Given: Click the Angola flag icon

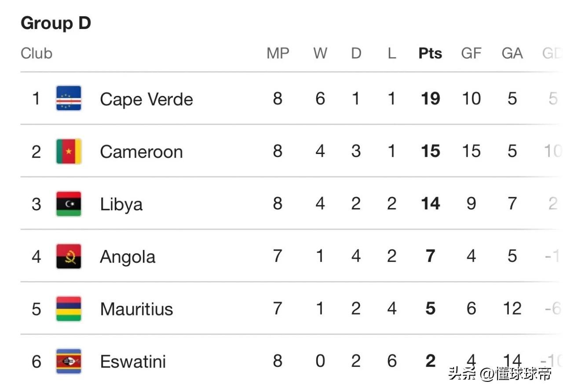Looking at the screenshot, I should click(69, 256).
